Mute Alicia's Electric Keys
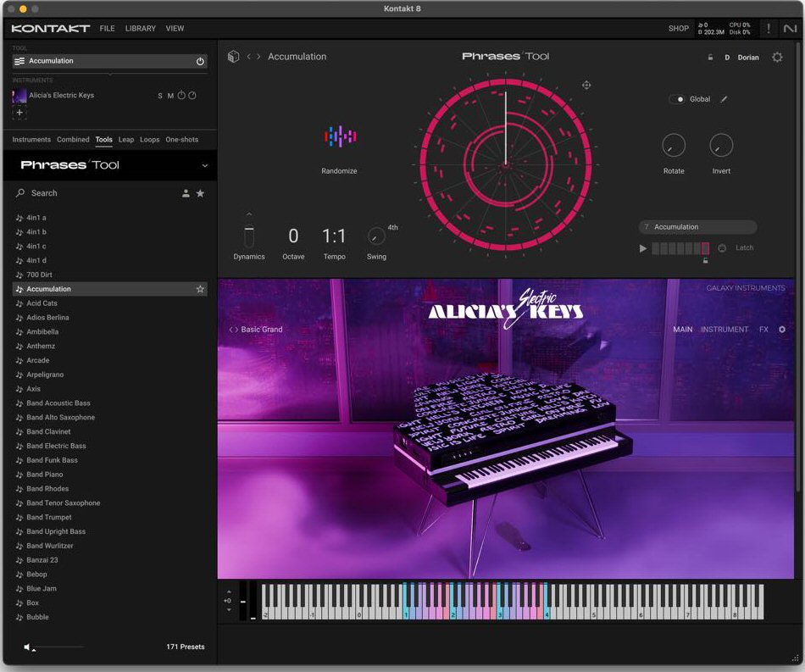The height and width of the screenshot is (672, 805). pyautogui.click(x=170, y=96)
